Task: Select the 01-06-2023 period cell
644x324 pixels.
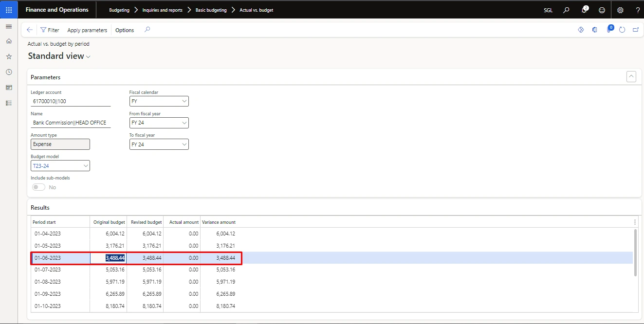Action: (x=60, y=258)
